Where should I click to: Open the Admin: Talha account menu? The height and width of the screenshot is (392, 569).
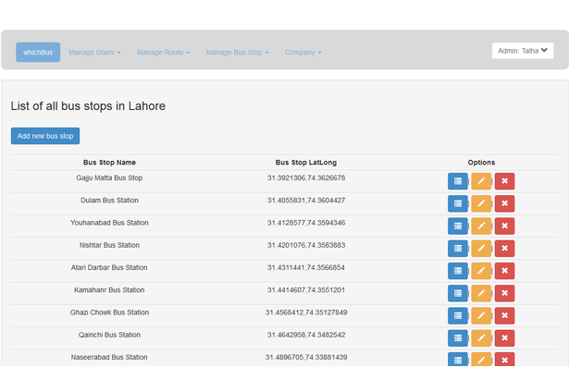click(x=523, y=51)
